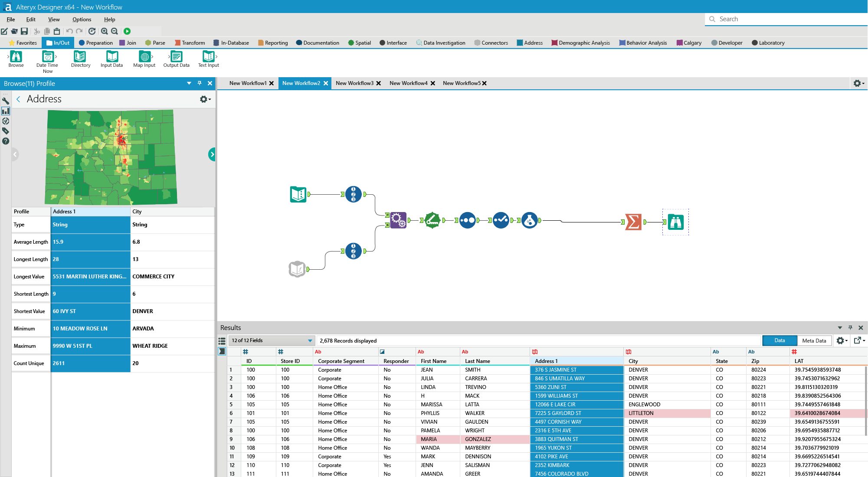Switch results to Data view
This screenshot has height=477, width=868.
coord(780,340)
